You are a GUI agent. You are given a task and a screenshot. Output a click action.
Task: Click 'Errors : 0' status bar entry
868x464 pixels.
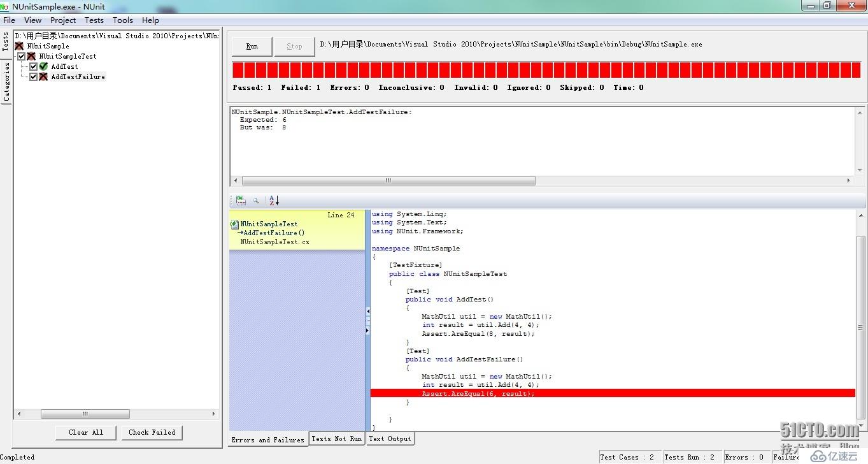click(744, 457)
